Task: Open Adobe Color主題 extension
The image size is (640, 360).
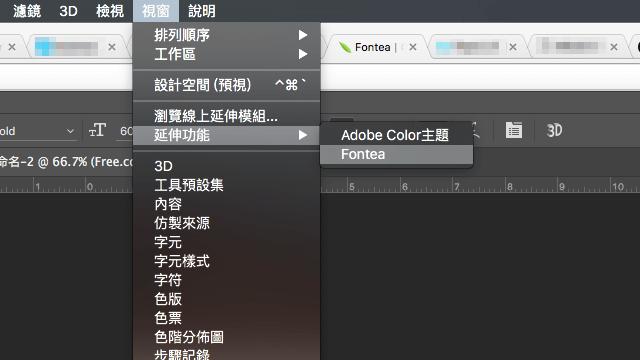Action: tap(396, 135)
